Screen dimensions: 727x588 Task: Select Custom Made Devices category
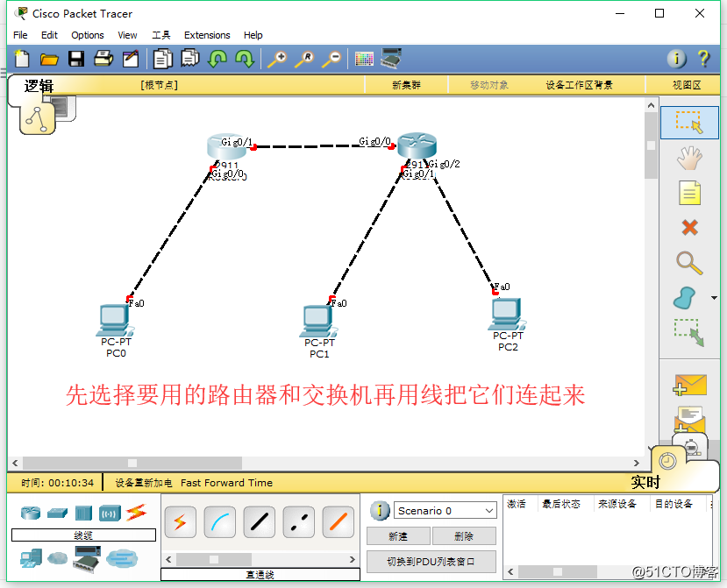pyautogui.click(x=87, y=559)
